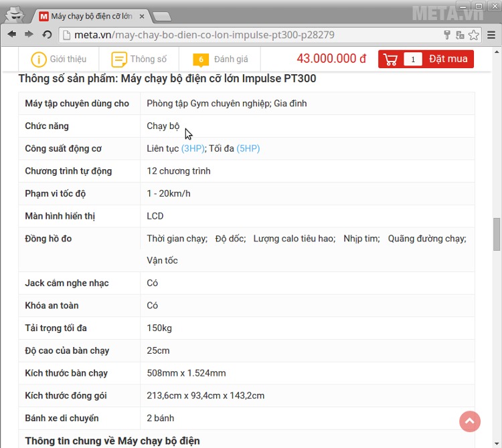
Task: Click the 'Quãng đường chạy;' text
Action: (427, 239)
